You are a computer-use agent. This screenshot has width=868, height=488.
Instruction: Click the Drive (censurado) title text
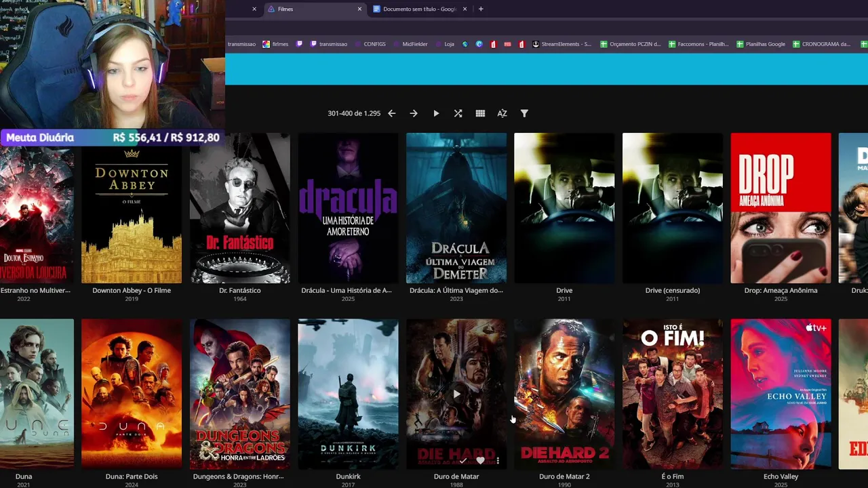coord(673,290)
